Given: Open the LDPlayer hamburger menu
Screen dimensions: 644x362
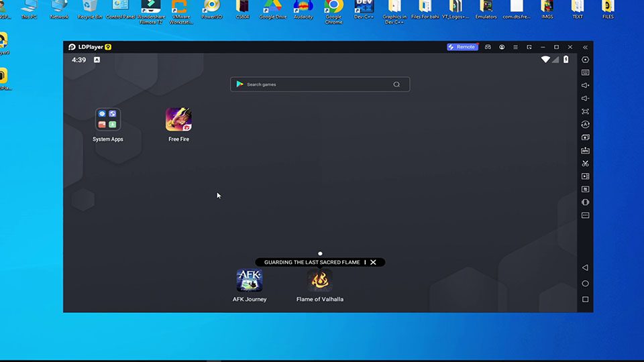Looking at the screenshot, I should [x=515, y=47].
